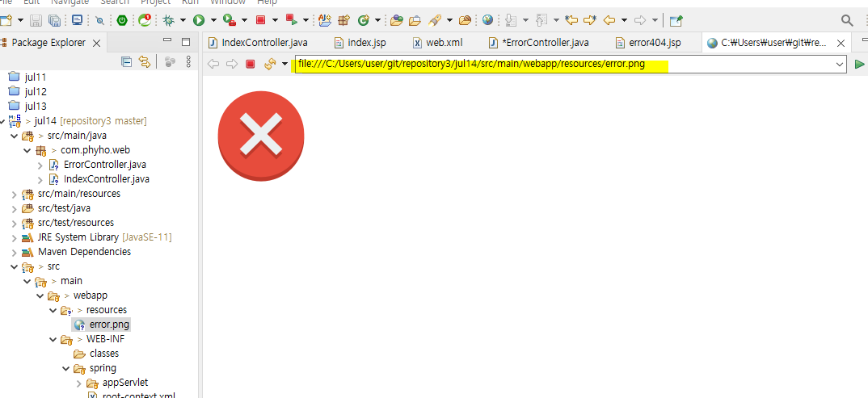This screenshot has width=868, height=398.
Task: Maximize the Package Explorer panel
Action: coord(186,41)
